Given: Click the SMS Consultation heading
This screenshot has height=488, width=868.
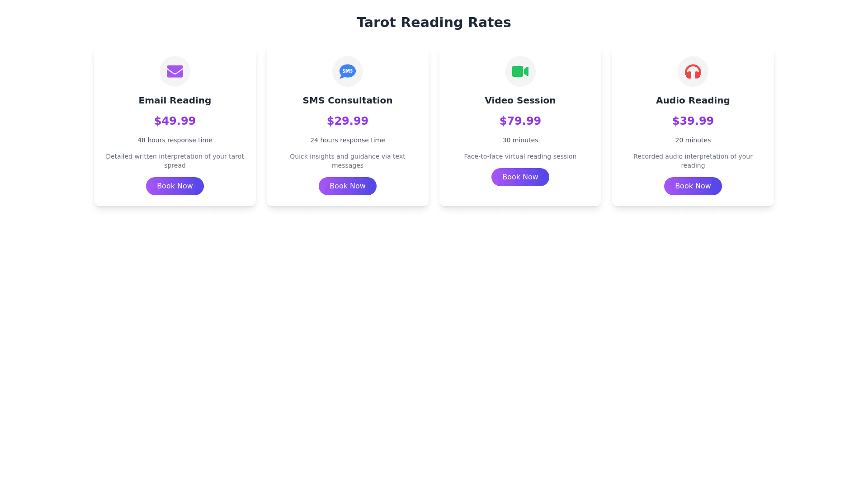Looking at the screenshot, I should [347, 100].
